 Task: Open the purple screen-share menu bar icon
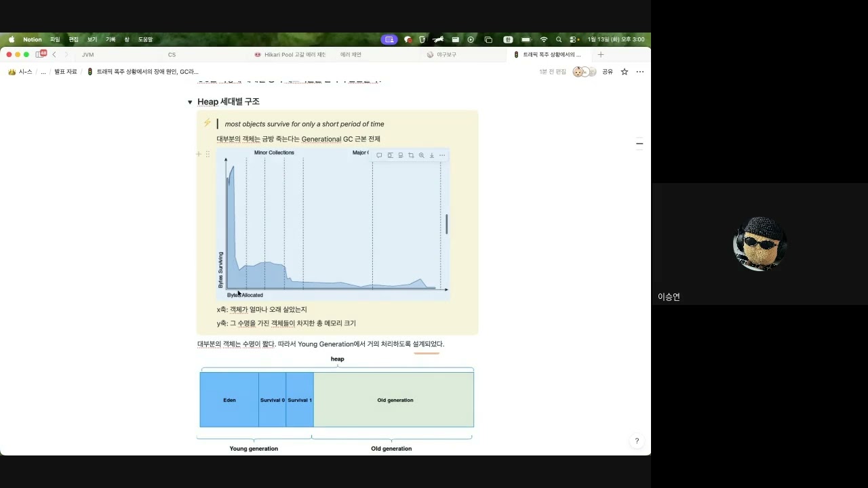(x=389, y=39)
